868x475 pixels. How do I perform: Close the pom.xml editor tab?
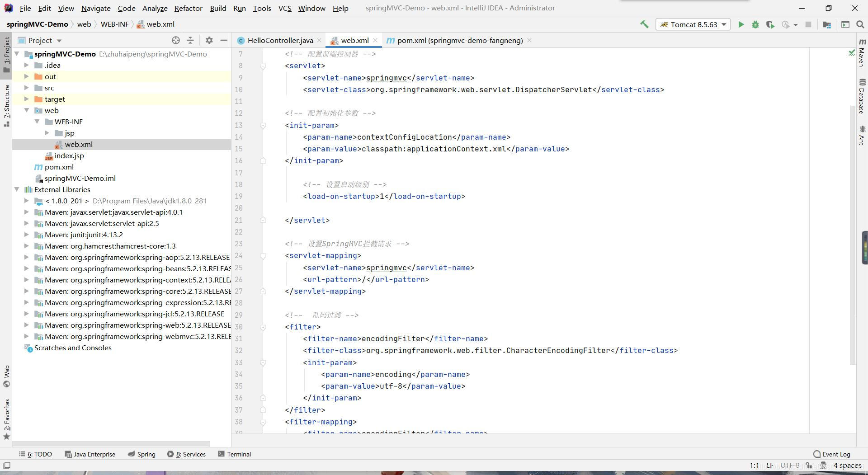(x=529, y=40)
